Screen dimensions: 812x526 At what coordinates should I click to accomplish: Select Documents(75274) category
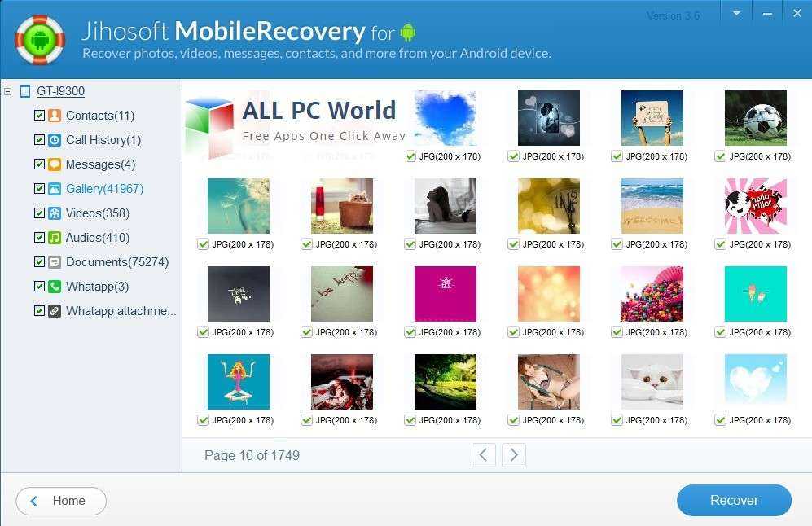117,262
